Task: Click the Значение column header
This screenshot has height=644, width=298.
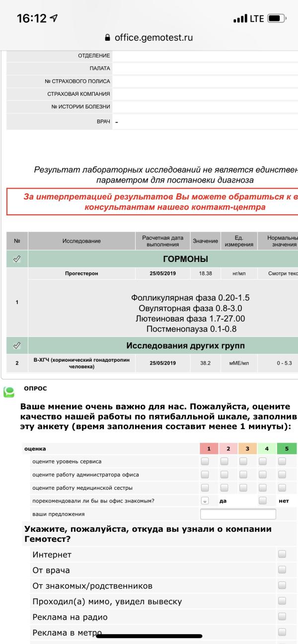Action: (x=206, y=241)
